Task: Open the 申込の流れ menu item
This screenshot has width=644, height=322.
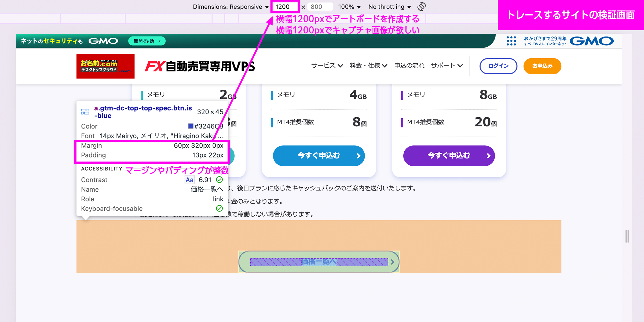Action: tap(409, 65)
